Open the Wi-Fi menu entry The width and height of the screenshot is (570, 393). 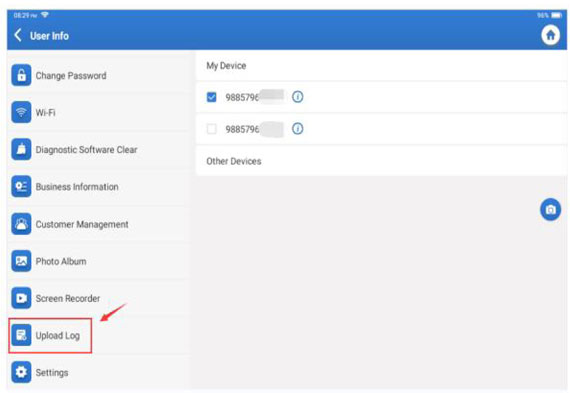[x=98, y=112]
